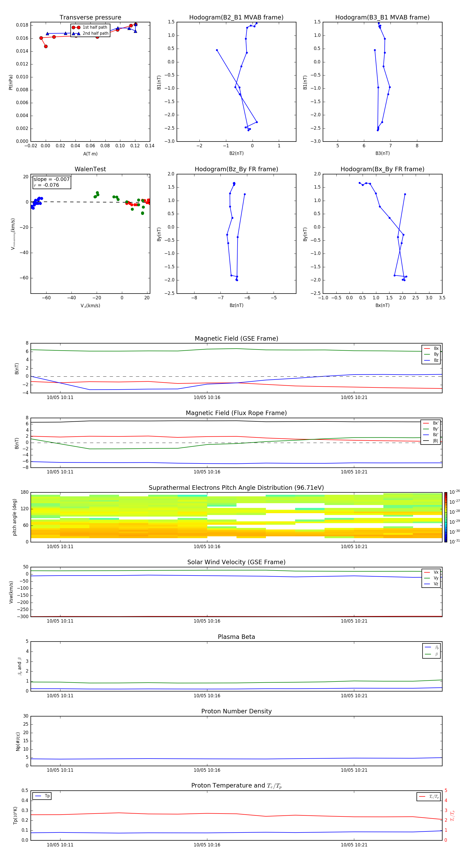Click the 'slope = -0.007' annotation
The height and width of the screenshot is (868, 473).
tap(52, 179)
